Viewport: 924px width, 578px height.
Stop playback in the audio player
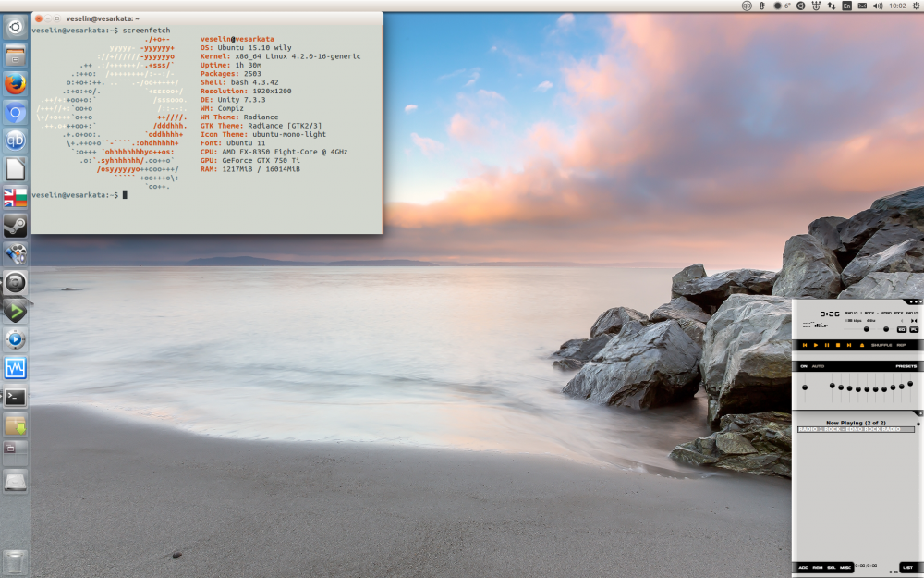pos(838,345)
